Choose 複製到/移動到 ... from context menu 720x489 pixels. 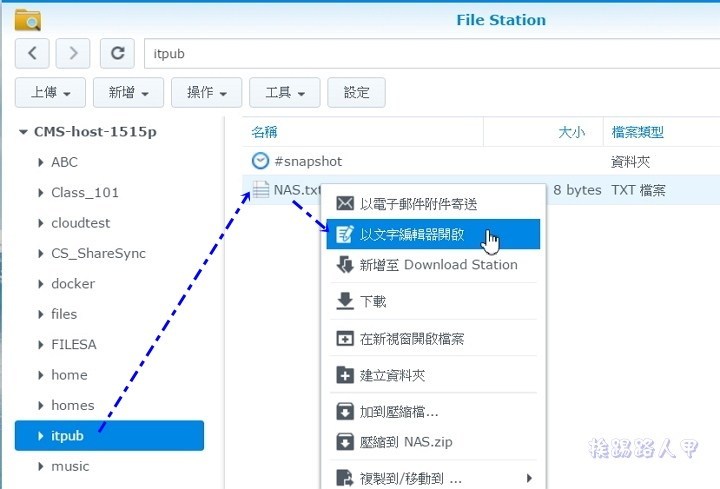tap(433, 478)
